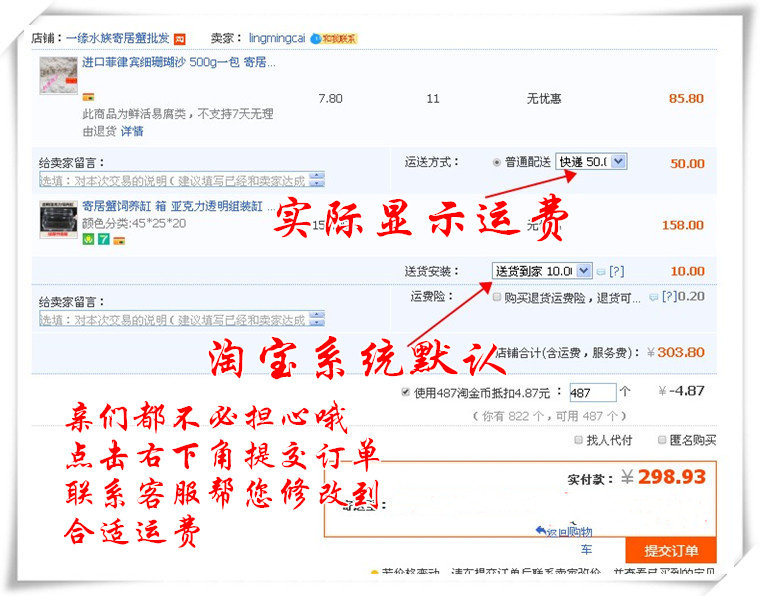This screenshot has width=760, height=596.
Task: Click the 提交订单 submit button
Action: [671, 551]
